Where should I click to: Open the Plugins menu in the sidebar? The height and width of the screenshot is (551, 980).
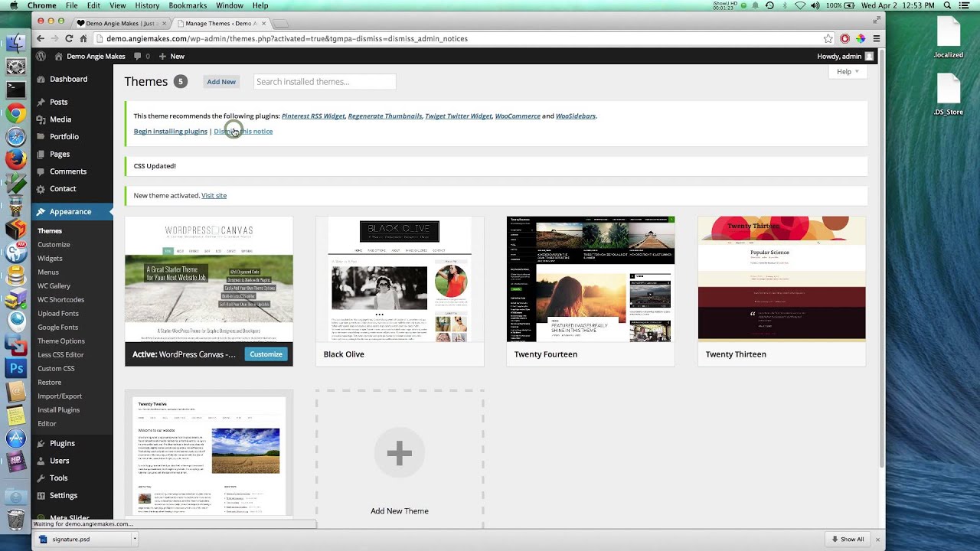pyautogui.click(x=62, y=443)
